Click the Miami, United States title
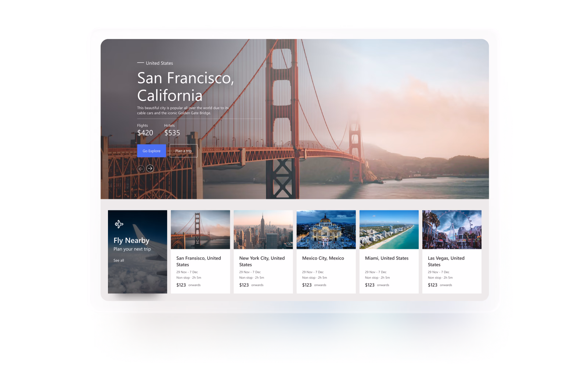 386,258
